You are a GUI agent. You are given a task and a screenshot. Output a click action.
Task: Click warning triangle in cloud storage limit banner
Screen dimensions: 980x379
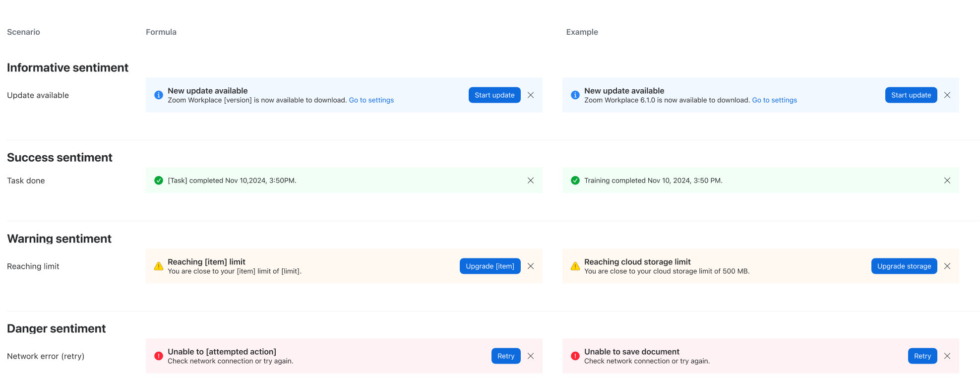coord(575,266)
